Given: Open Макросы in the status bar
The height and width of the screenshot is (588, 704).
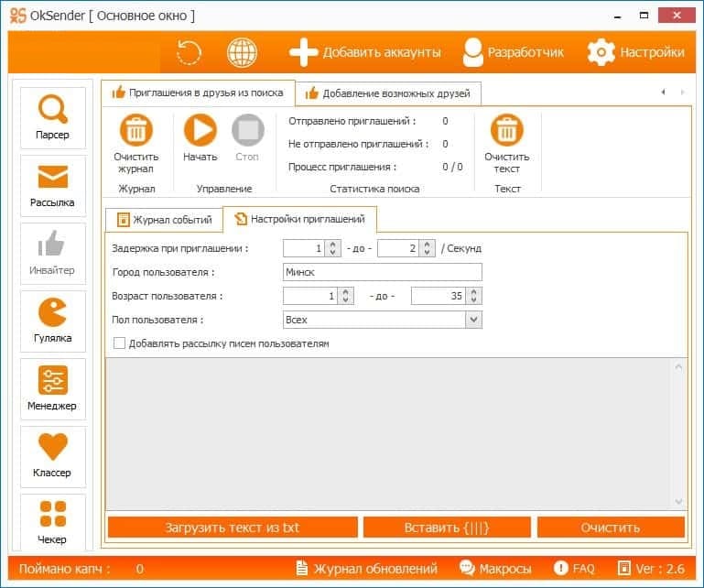Looking at the screenshot, I should (495, 569).
